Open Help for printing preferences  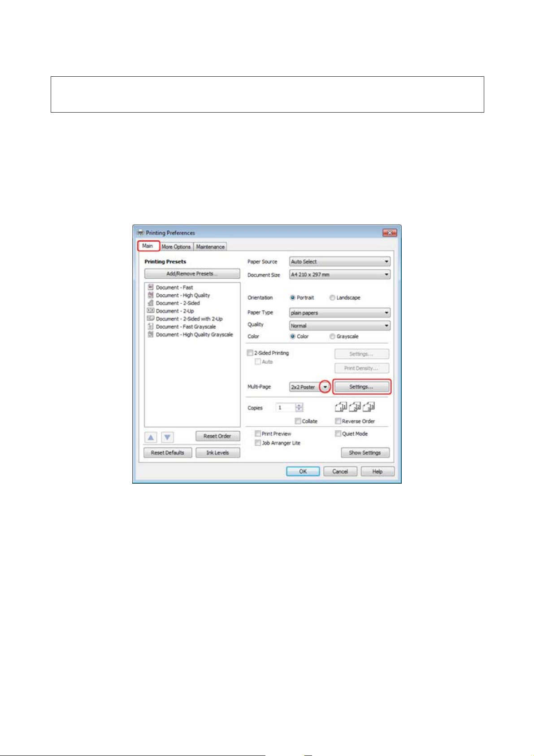click(x=378, y=472)
